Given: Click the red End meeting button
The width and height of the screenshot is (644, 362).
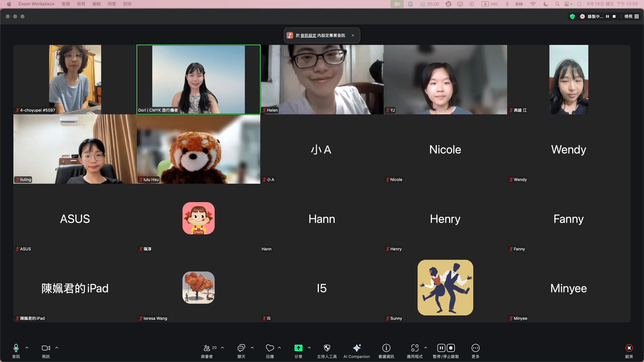Looking at the screenshot, I should (x=629, y=348).
